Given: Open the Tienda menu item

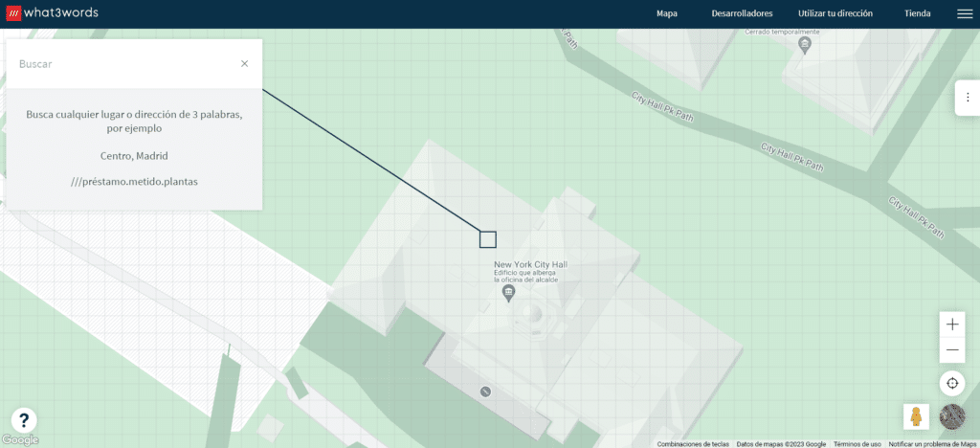Looking at the screenshot, I should pyautogui.click(x=918, y=13).
